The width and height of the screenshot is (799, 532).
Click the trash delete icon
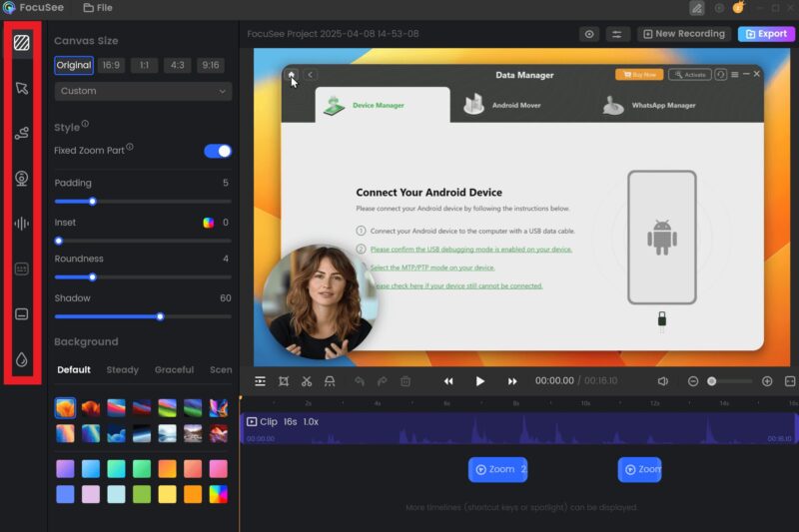405,381
